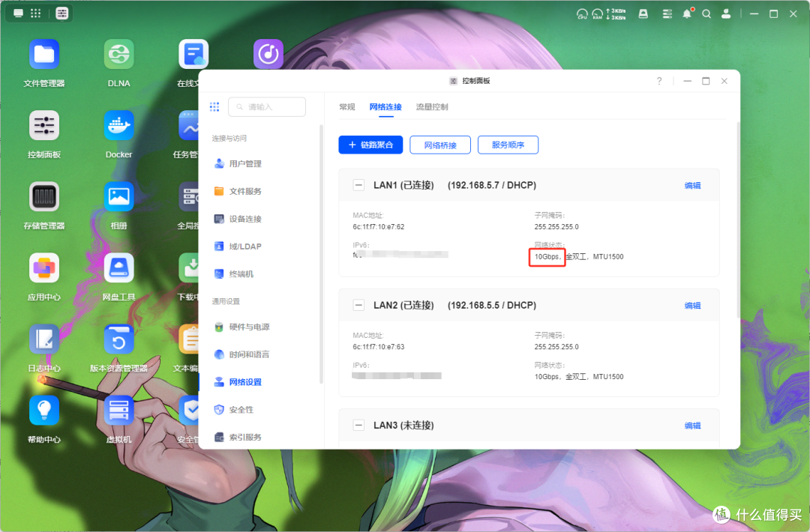Select the 网络连接 tab
This screenshot has width=810, height=532.
(385, 107)
